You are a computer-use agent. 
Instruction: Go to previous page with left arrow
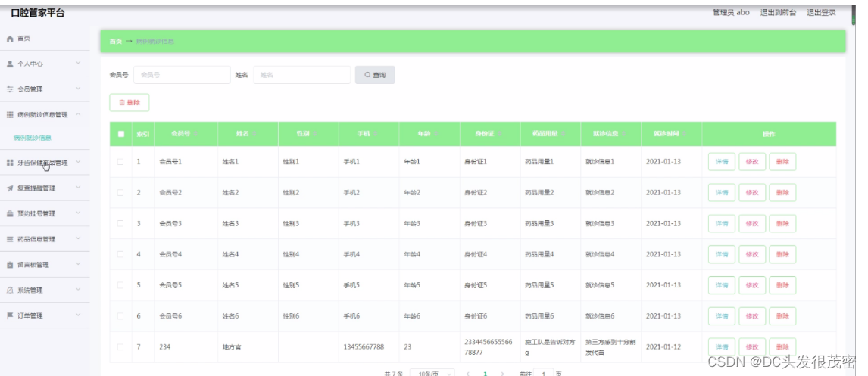pos(468,374)
